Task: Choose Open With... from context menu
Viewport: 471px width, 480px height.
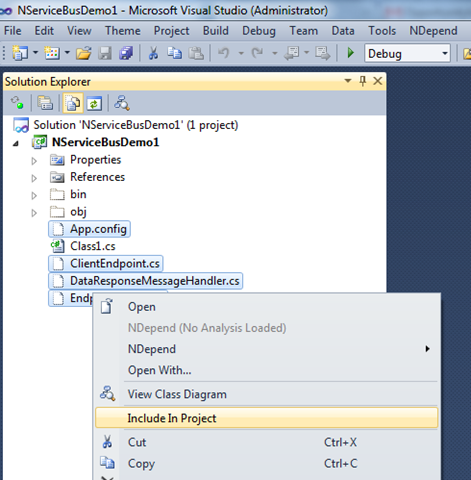Action: coord(266,370)
